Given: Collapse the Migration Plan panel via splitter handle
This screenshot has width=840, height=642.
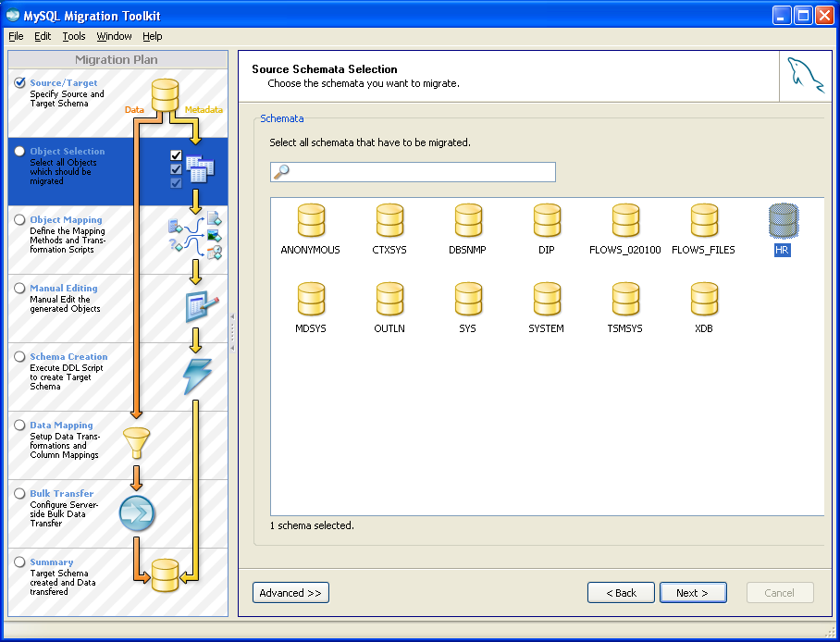Looking at the screenshot, I should 232,332.
